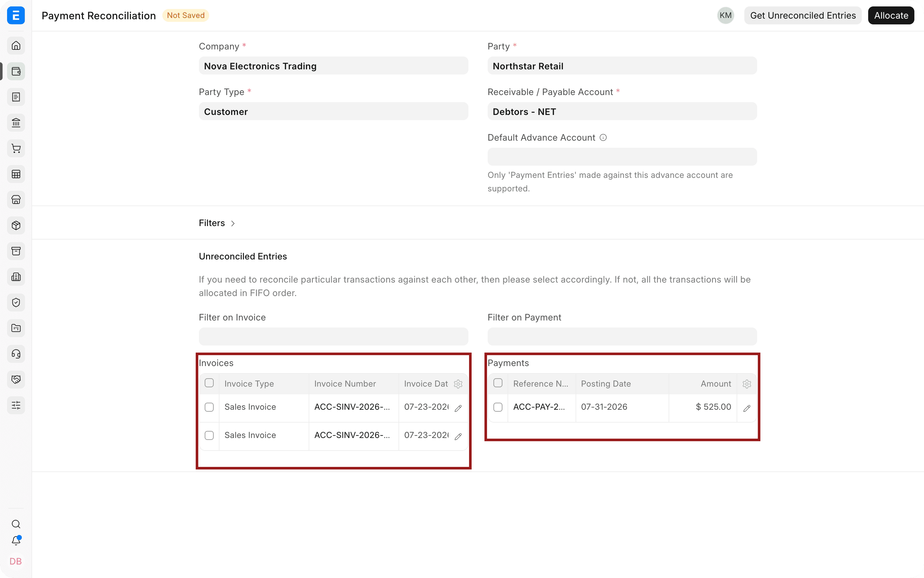This screenshot has height=578, width=924.
Task: Open the bank building icon in sidebar
Action: [x=16, y=123]
